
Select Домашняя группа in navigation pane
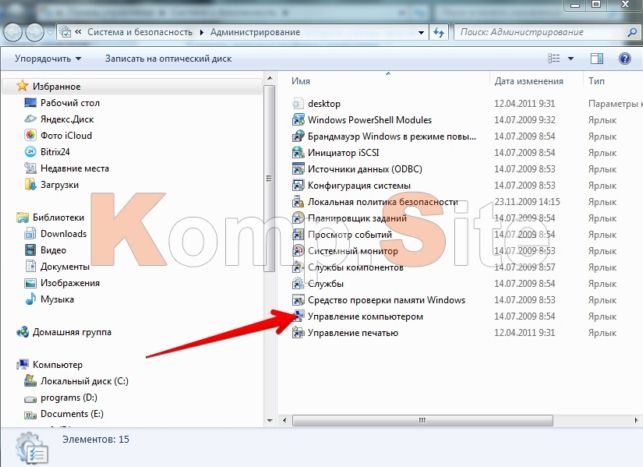coord(72,332)
